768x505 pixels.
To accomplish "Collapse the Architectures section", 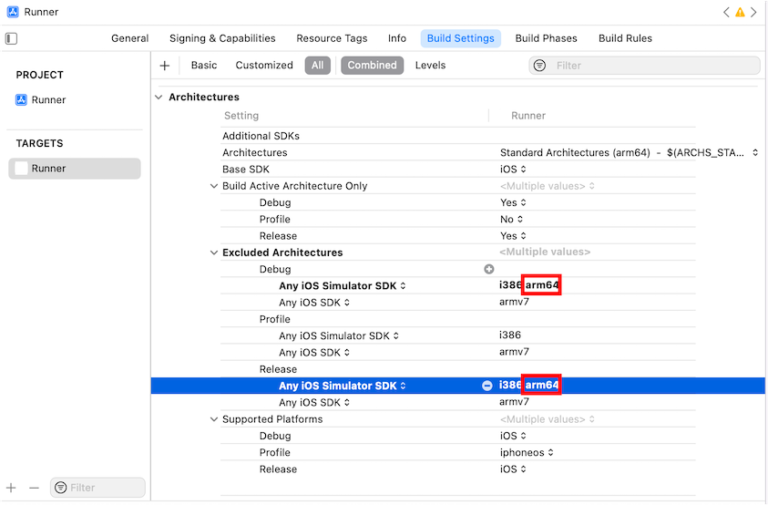I will tap(158, 97).
